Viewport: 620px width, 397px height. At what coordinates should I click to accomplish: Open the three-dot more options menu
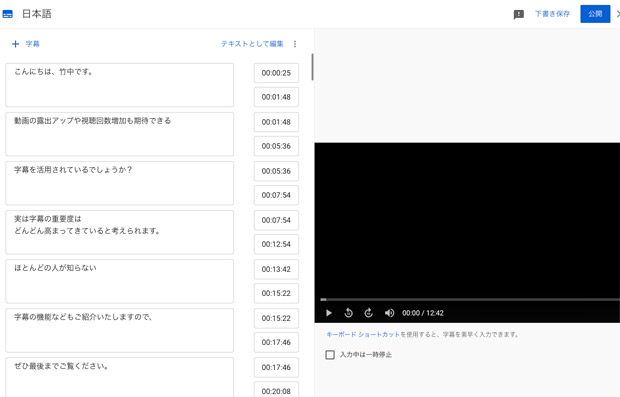coord(295,44)
